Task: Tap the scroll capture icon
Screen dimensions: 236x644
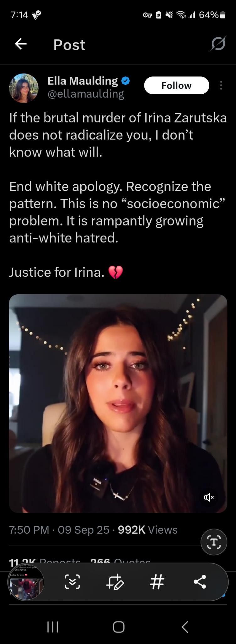Action: tap(72, 582)
